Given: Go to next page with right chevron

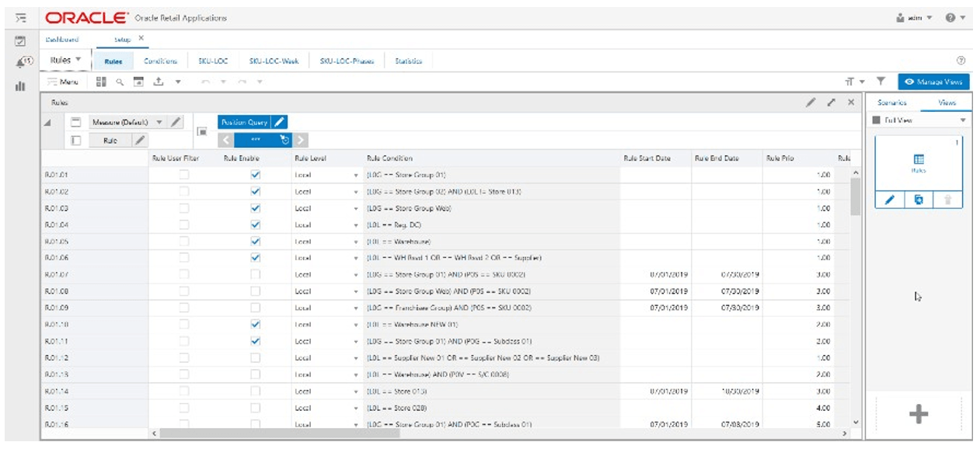Looking at the screenshot, I should pos(301,141).
